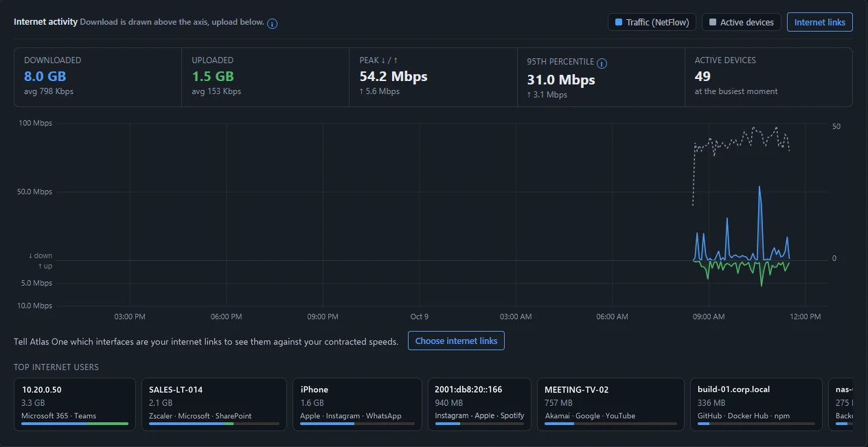The image size is (868, 447).
Task: Click the 03:00 PM axis label
Action: [x=130, y=317]
